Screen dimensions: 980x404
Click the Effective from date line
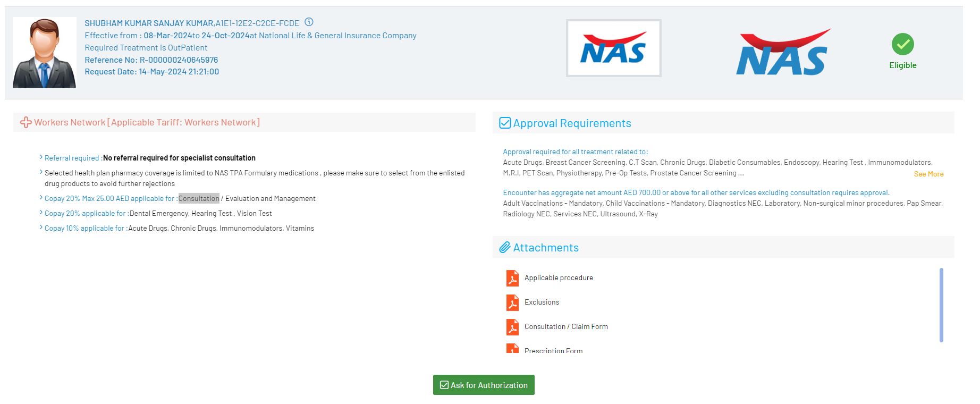pyautogui.click(x=251, y=36)
